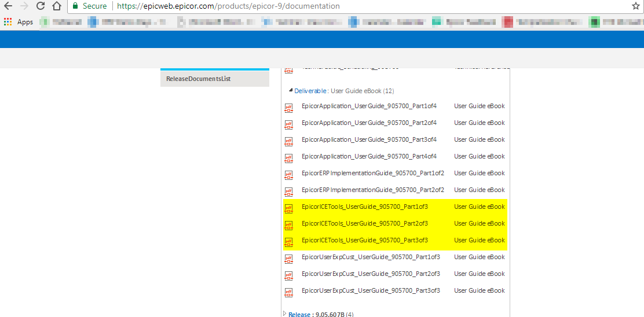This screenshot has width=644, height=317.
Task: Reload the page with the refresh icon
Action: coord(41,6)
